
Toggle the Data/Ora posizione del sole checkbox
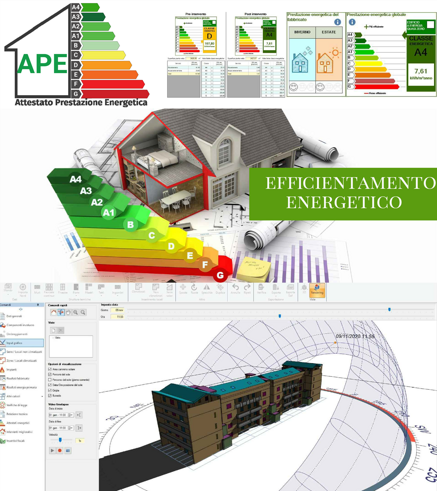point(50,385)
